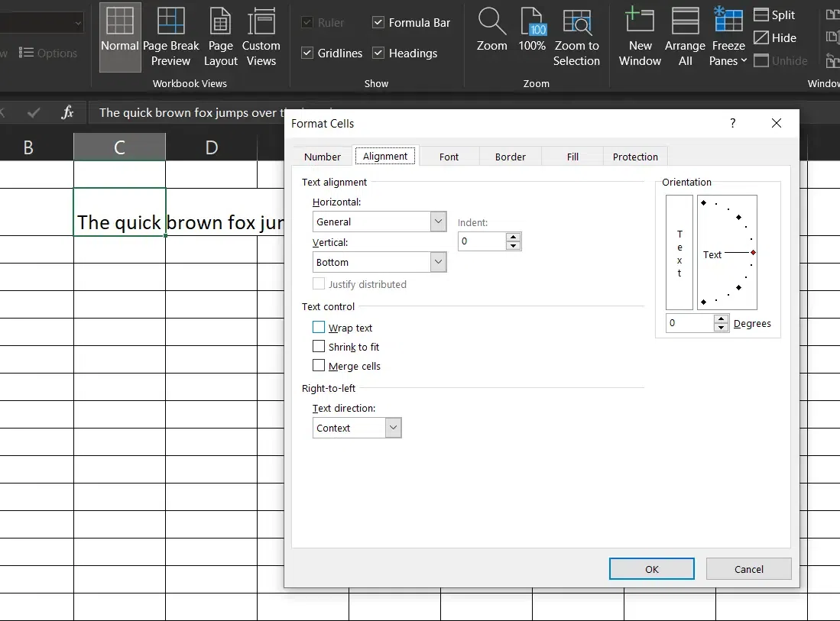This screenshot has height=621, width=840.
Task: Open Page Break Preview view
Action: 170,37
